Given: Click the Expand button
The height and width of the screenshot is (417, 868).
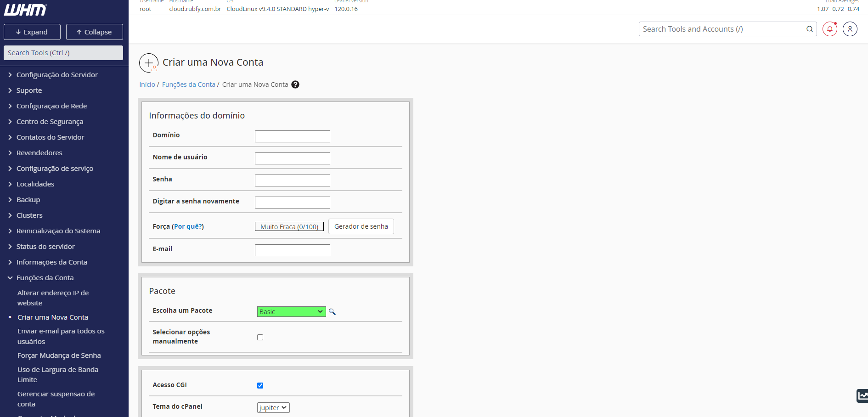Looking at the screenshot, I should coord(32,32).
